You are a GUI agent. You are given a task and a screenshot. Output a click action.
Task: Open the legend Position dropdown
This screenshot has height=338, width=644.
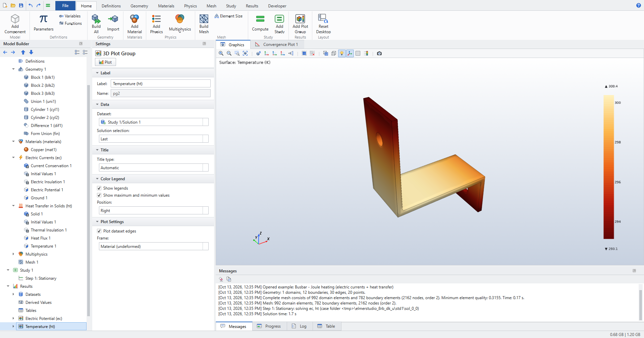click(206, 211)
